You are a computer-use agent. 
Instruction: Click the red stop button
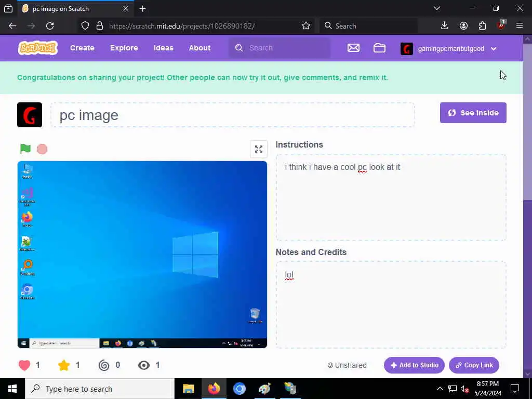[42, 149]
